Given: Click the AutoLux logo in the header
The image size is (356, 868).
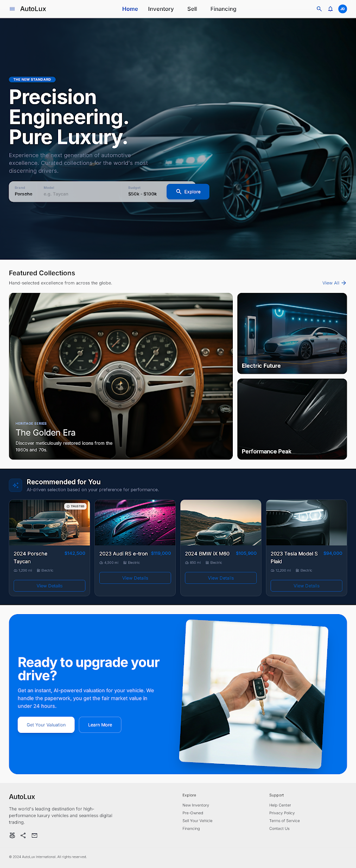Looking at the screenshot, I should (x=33, y=9).
